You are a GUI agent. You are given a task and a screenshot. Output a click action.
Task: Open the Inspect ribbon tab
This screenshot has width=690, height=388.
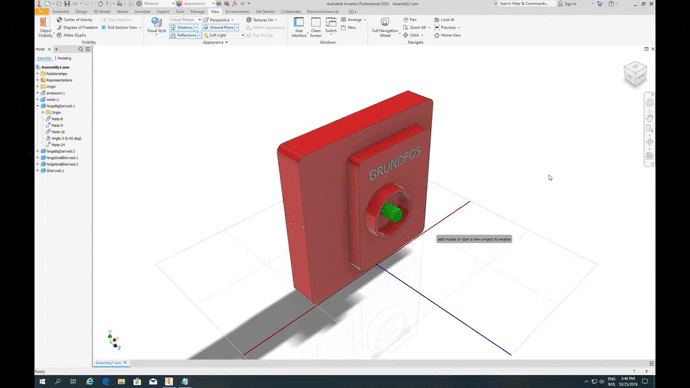point(163,11)
